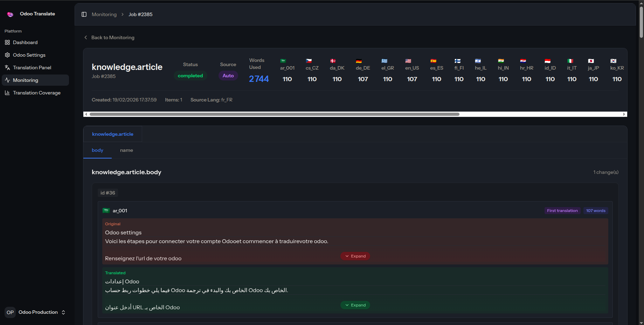This screenshot has width=644, height=325.
Task: Click the First translation badge
Action: coord(562,211)
